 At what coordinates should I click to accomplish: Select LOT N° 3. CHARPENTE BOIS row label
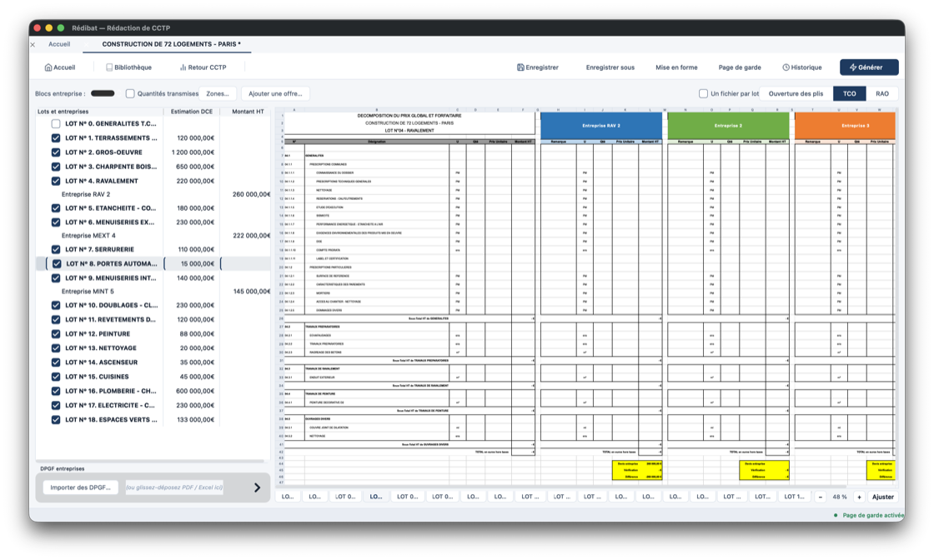pos(112,167)
